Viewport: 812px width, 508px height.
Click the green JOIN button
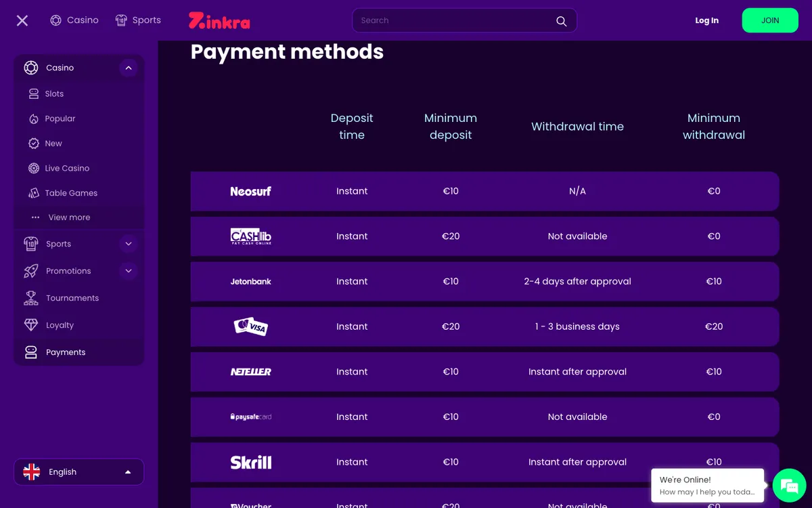(x=770, y=20)
